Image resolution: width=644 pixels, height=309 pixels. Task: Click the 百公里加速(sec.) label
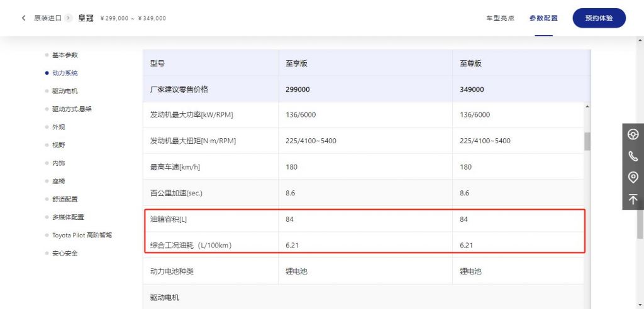(x=176, y=193)
